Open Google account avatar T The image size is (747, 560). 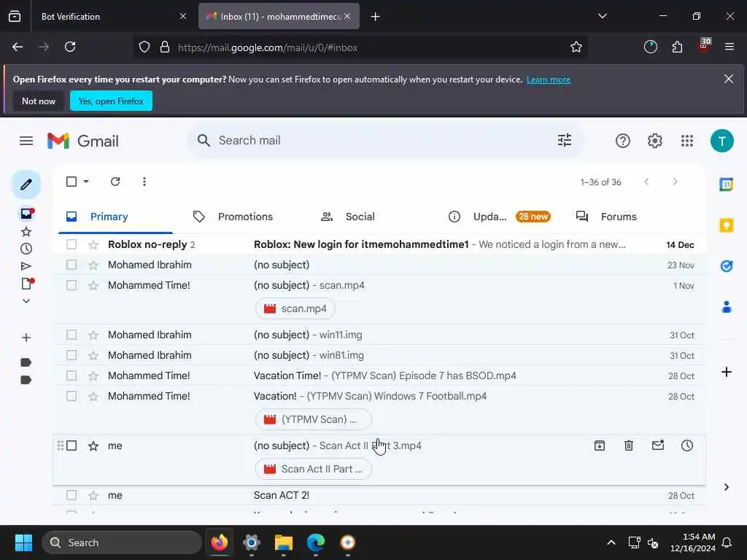click(722, 141)
